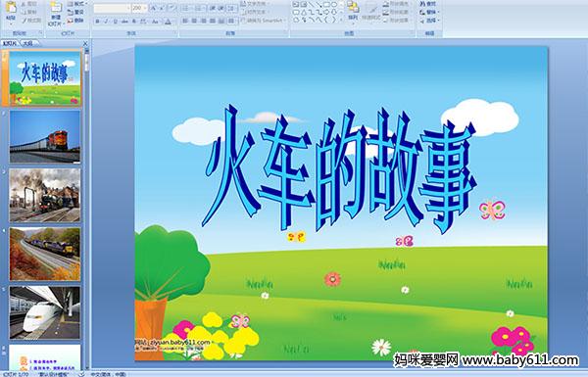Open the font size dropdown showing 200
This screenshot has height=377, width=588.
pyautogui.click(x=139, y=8)
